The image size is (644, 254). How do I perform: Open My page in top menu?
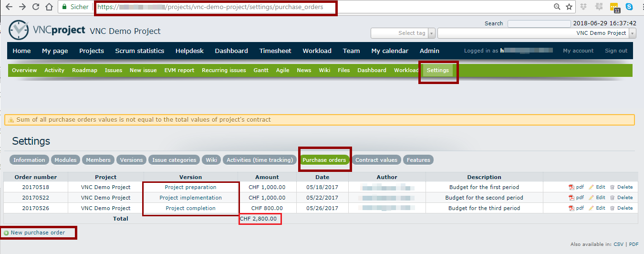tap(55, 51)
